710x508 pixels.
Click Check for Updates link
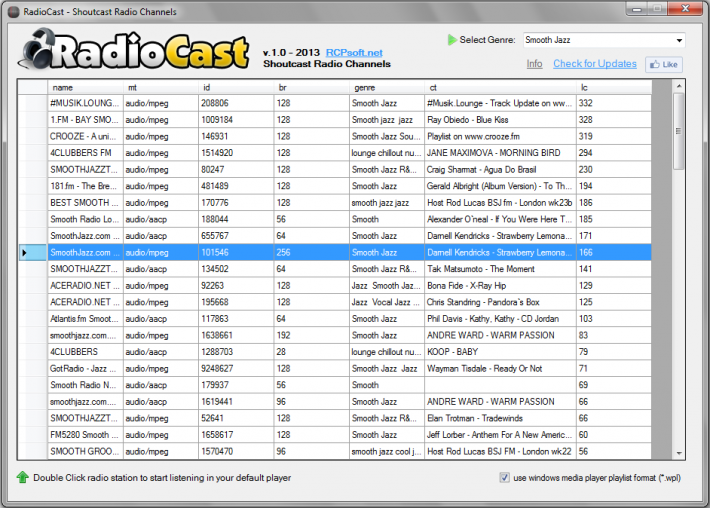pos(595,64)
